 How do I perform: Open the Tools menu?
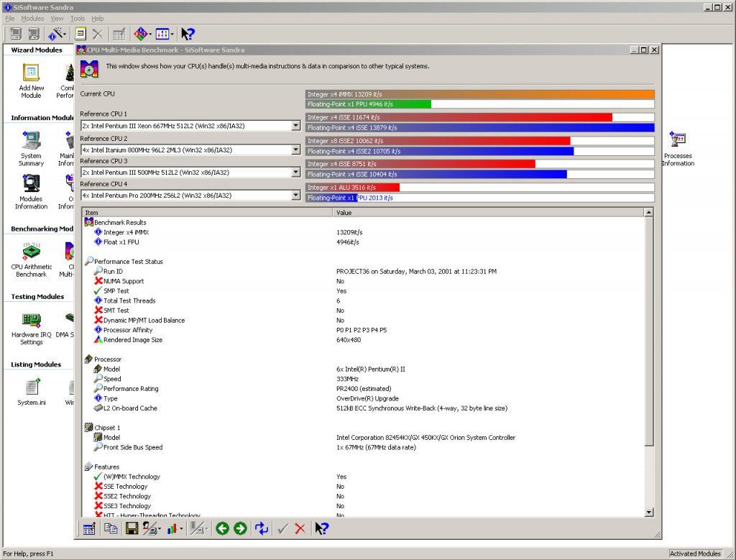[78, 18]
